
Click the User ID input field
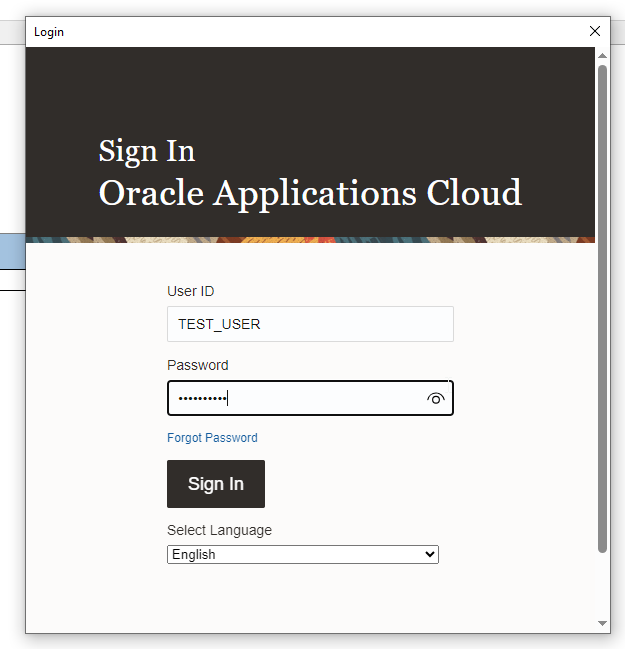(310, 324)
